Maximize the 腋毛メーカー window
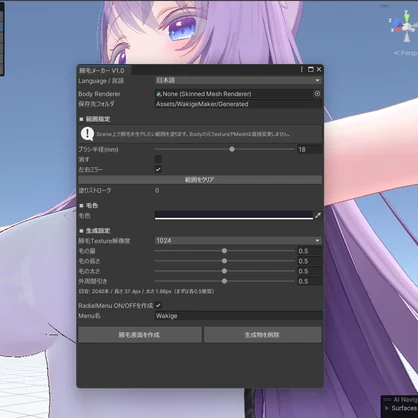 [x=311, y=69]
